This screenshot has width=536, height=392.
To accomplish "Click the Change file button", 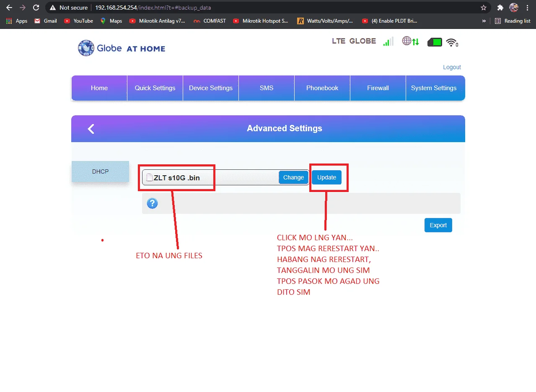I will point(293,177).
